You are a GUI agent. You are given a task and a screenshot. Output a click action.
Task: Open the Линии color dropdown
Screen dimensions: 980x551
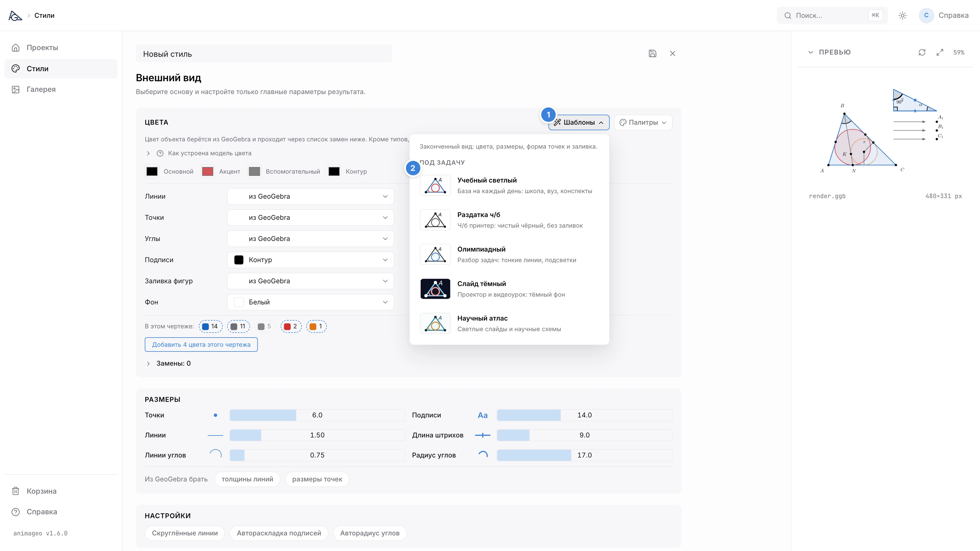(x=310, y=196)
